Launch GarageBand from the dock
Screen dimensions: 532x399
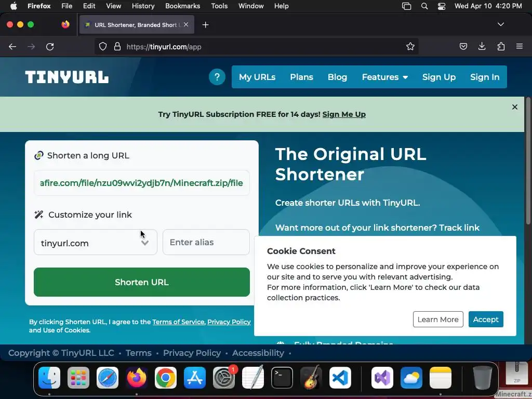coord(311,378)
